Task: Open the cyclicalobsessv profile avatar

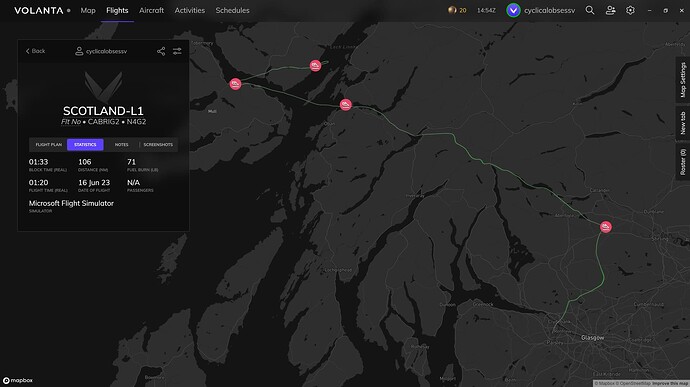Action: point(513,10)
